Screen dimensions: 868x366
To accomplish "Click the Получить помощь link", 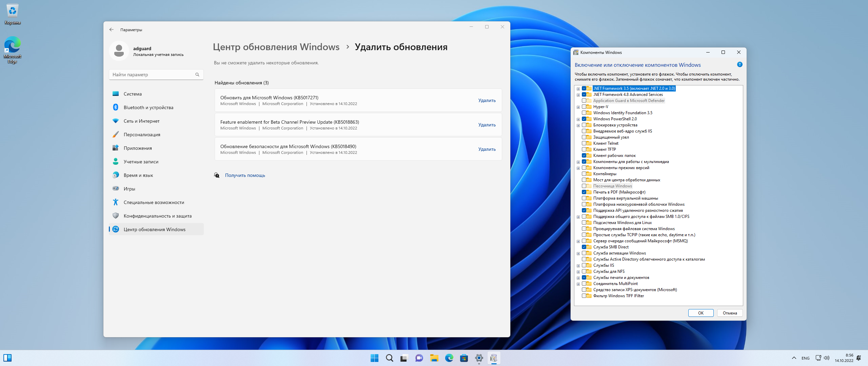I will tap(245, 175).
